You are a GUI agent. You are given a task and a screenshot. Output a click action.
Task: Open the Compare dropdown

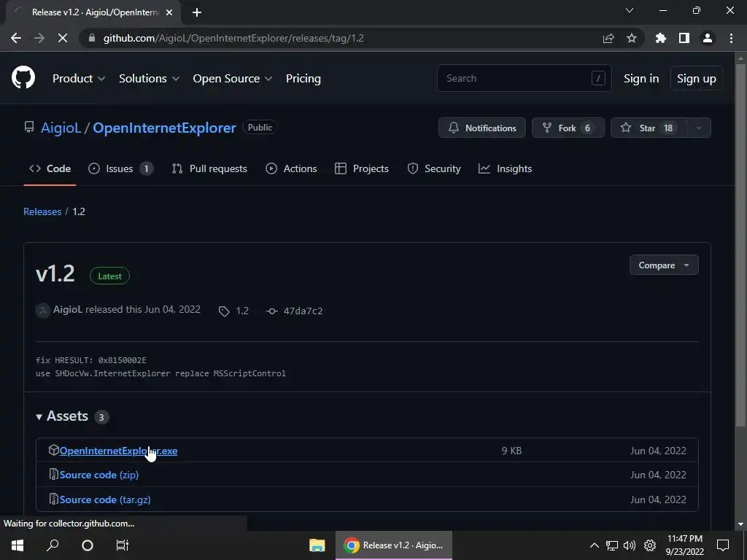point(664,265)
